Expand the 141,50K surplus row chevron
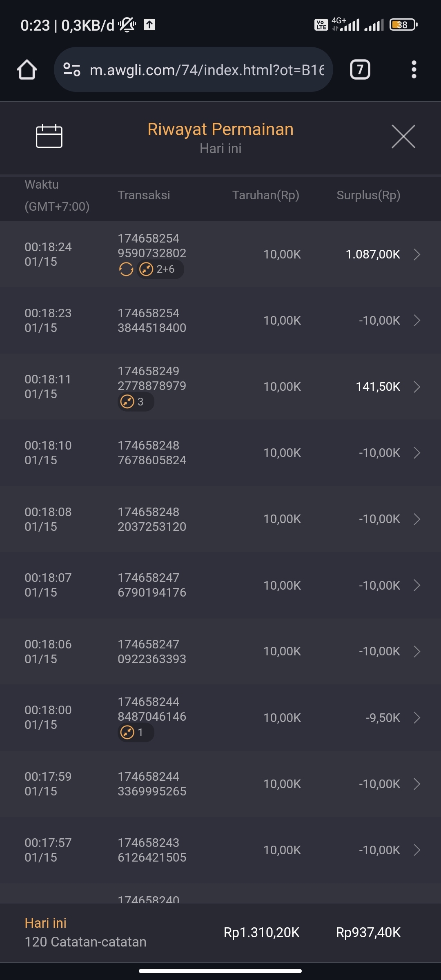 point(416,387)
